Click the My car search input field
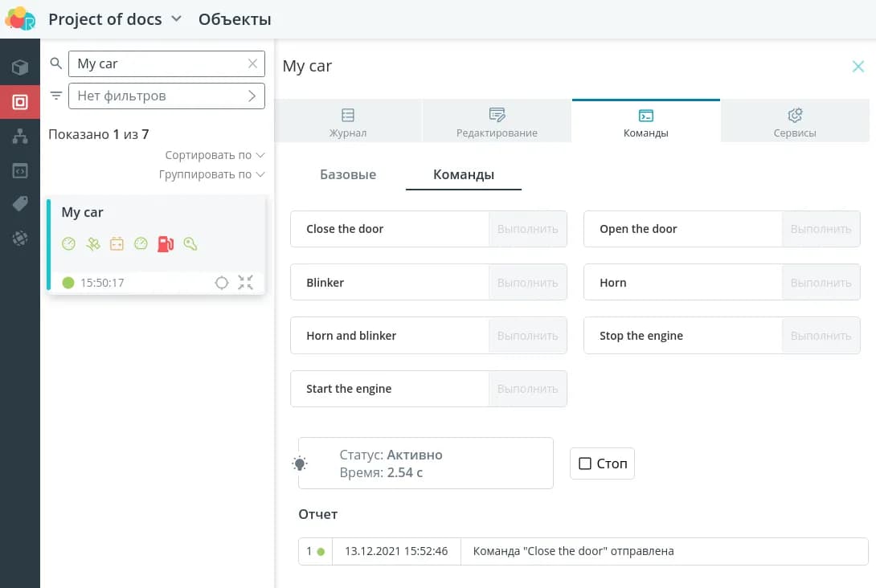Viewport: 876px width, 588px height. click(x=157, y=63)
